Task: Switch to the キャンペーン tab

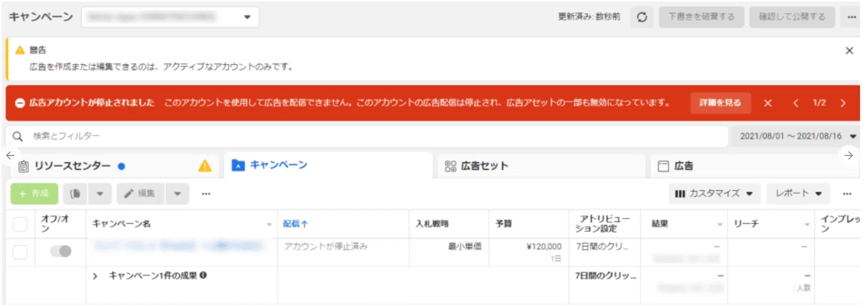Action: pos(328,165)
